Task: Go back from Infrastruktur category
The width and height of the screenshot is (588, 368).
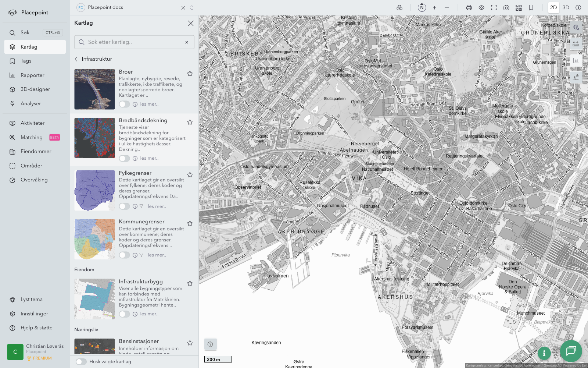Action: coord(76,59)
